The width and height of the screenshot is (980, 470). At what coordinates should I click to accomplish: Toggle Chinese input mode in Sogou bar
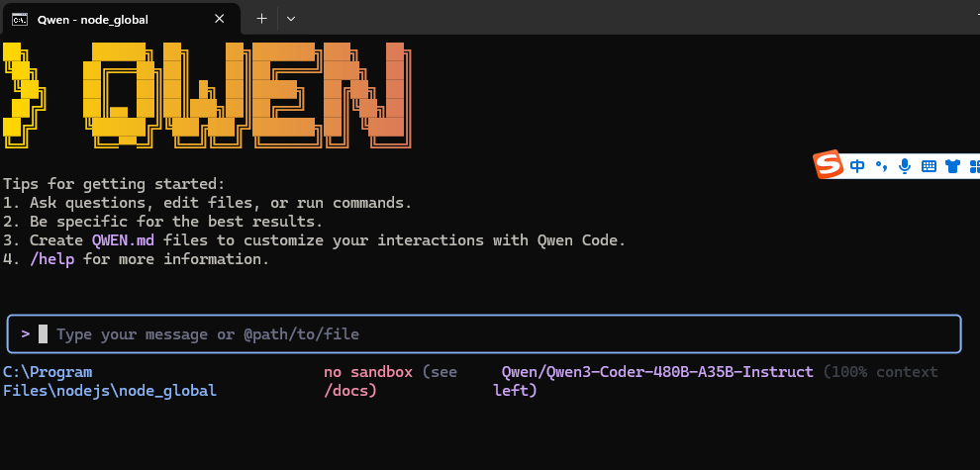pos(857,165)
